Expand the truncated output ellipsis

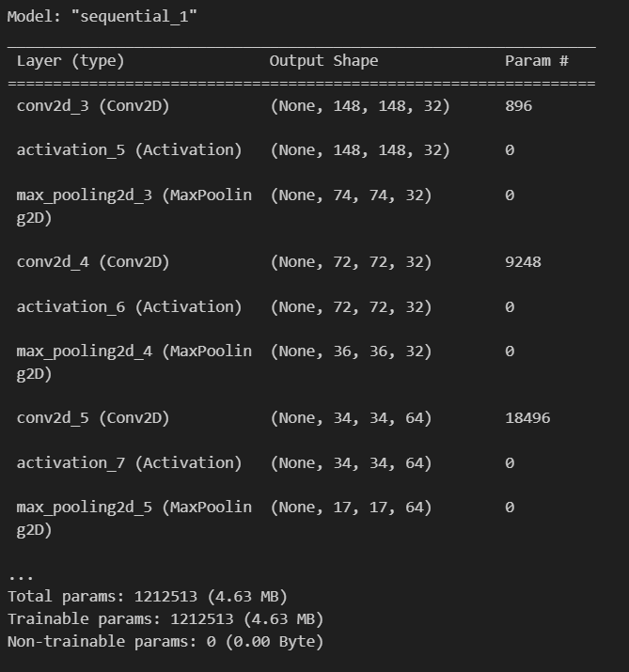pyautogui.click(x=21, y=577)
